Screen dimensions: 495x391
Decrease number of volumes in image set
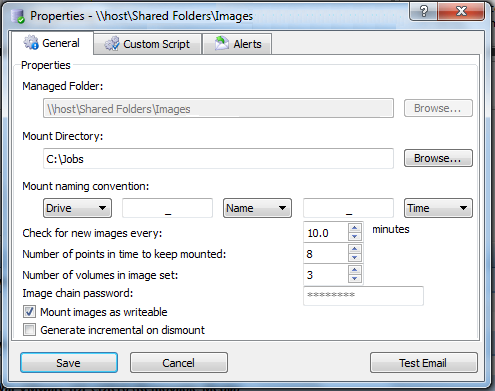(355, 279)
